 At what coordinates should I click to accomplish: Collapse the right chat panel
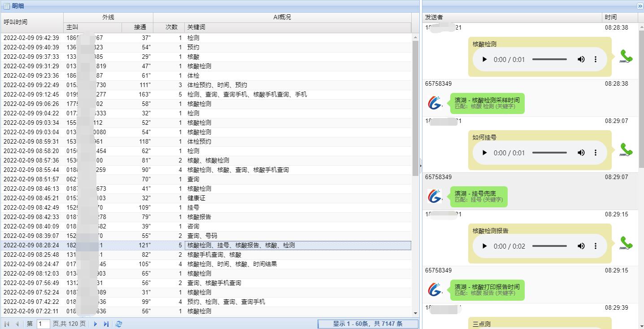[640, 6]
